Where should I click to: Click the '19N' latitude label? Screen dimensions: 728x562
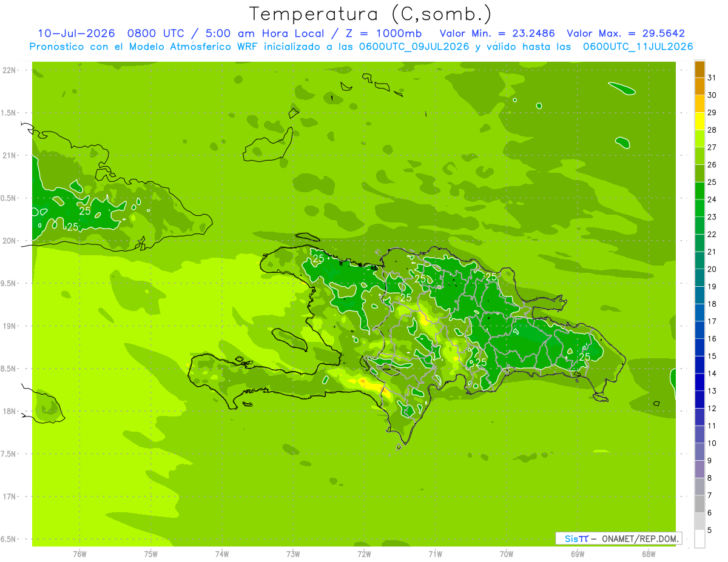tap(10, 326)
